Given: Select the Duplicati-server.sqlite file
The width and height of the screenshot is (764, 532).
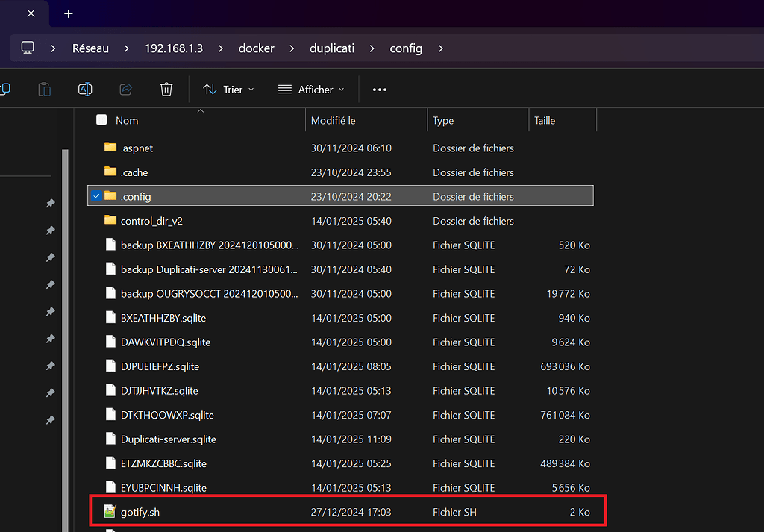Looking at the screenshot, I should [x=168, y=439].
